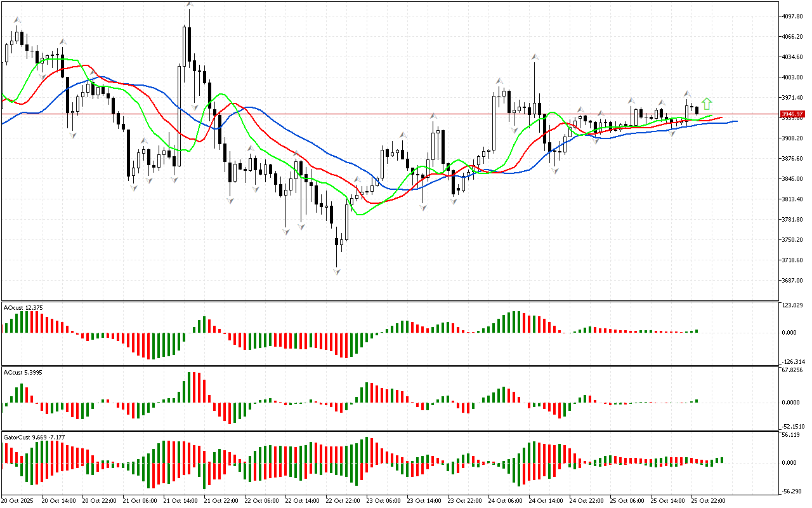The image size is (812, 508).
Task: Select the fractal arrow below the lowest candle
Action: point(337,272)
